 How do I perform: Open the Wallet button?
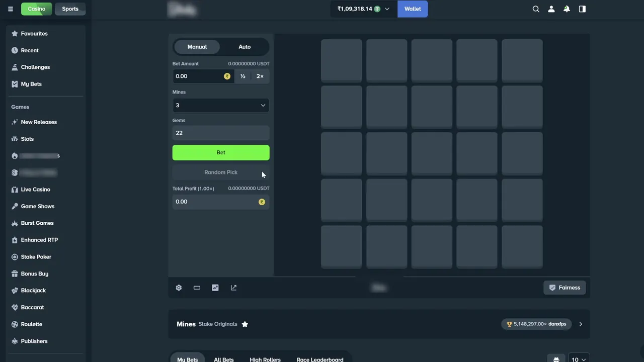(413, 9)
